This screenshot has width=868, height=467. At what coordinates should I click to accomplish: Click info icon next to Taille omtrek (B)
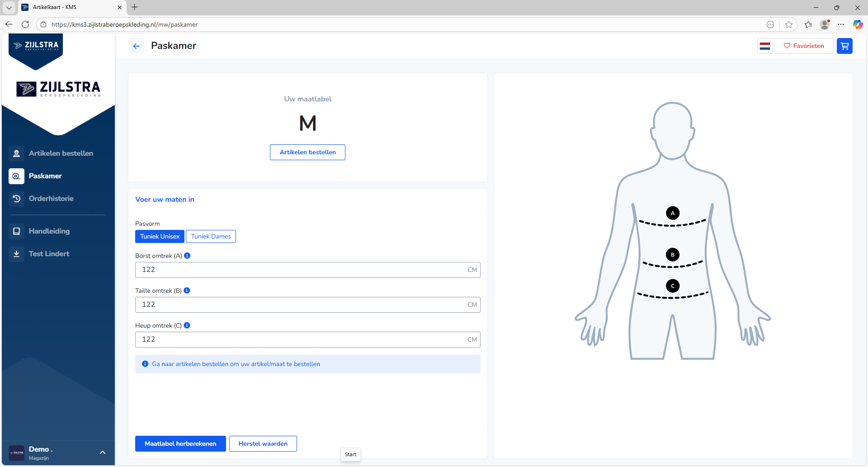point(187,291)
